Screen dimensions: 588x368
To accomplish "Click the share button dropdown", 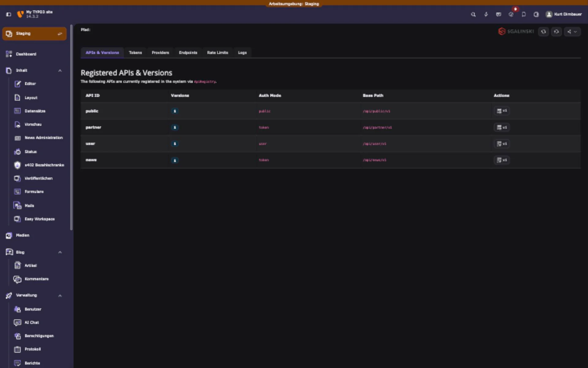I will 572,32.
